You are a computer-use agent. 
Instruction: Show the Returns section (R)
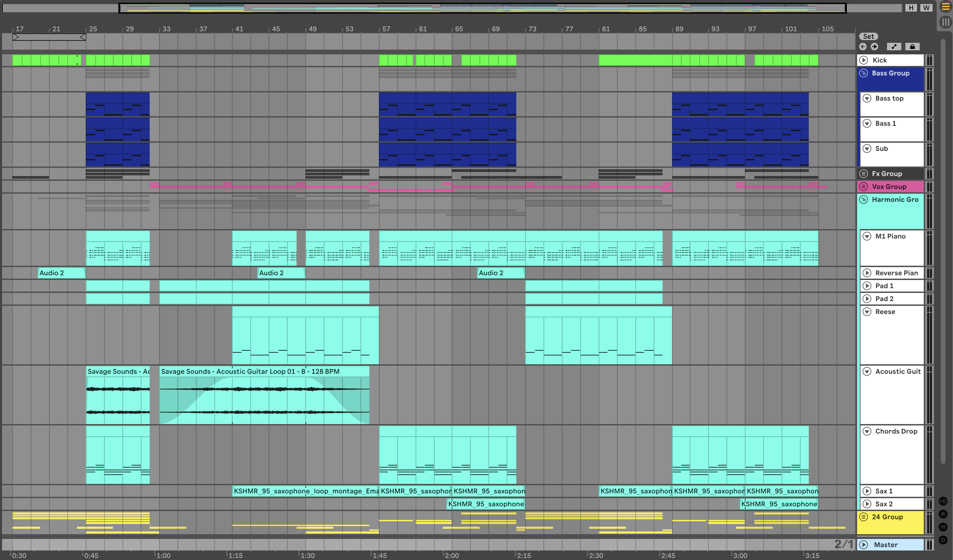click(943, 514)
